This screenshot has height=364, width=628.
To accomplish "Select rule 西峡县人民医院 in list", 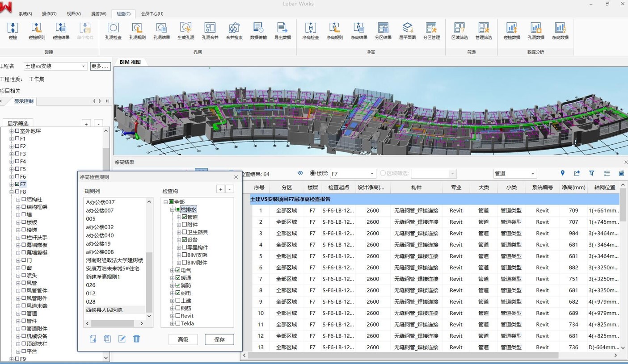I will tap(104, 310).
